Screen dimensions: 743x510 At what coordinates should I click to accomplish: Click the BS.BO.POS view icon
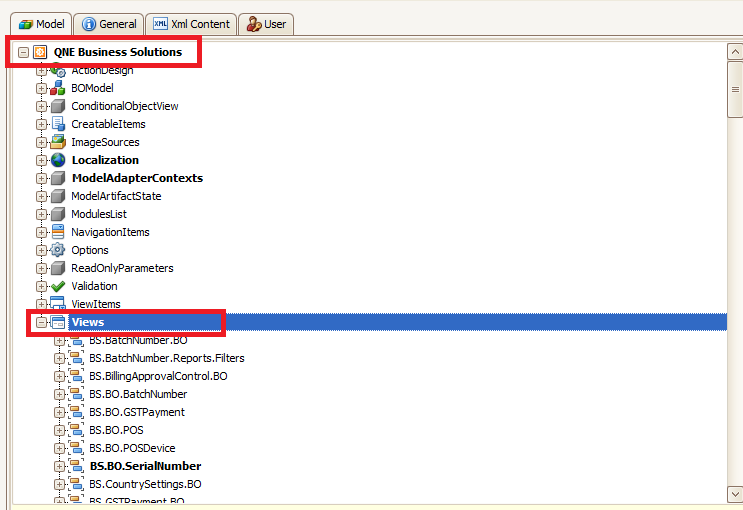pos(76,430)
